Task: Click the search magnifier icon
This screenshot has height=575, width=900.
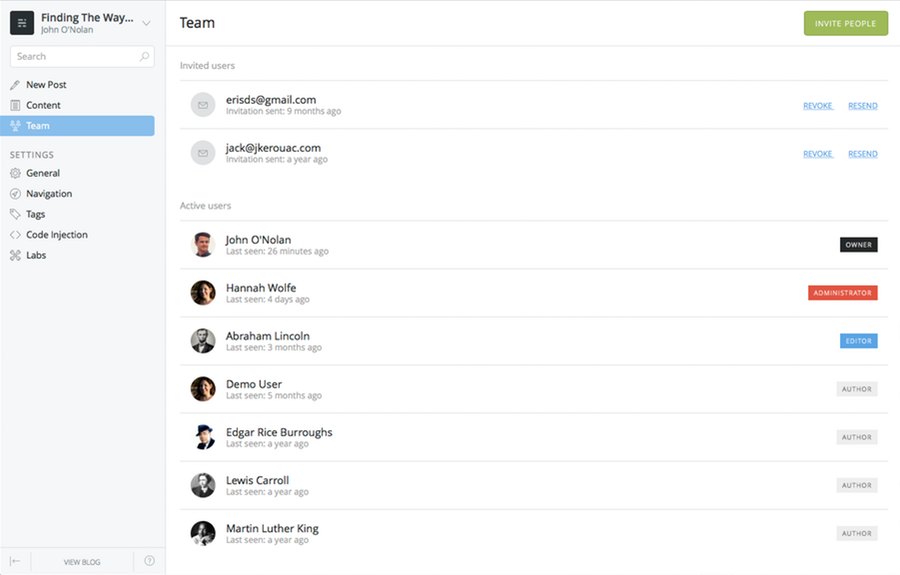Action: tap(144, 56)
